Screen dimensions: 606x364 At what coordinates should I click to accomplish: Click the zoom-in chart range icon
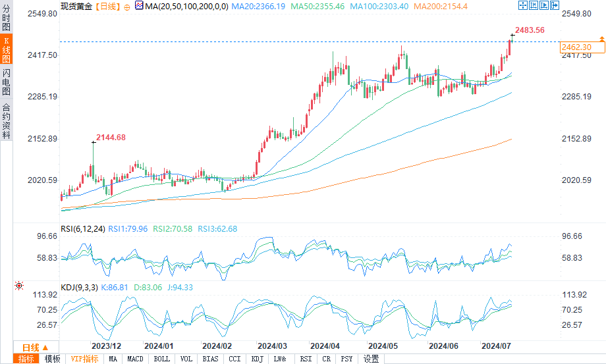533,6
